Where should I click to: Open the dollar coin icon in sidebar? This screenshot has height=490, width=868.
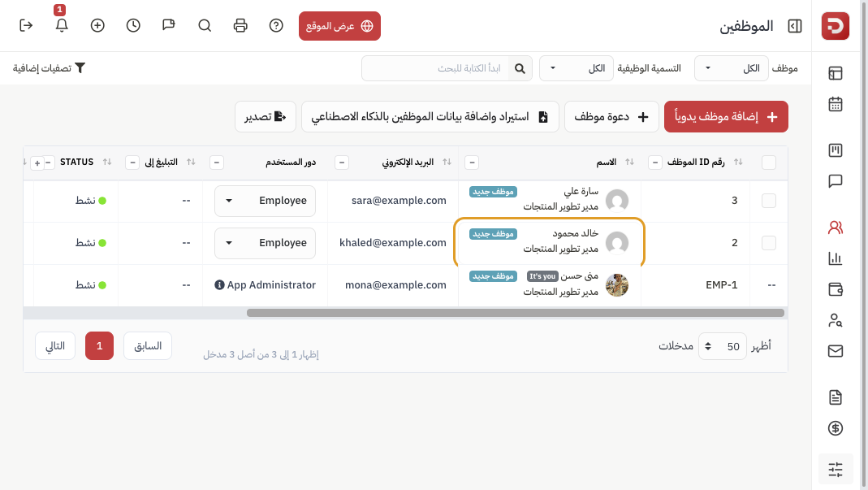click(836, 428)
